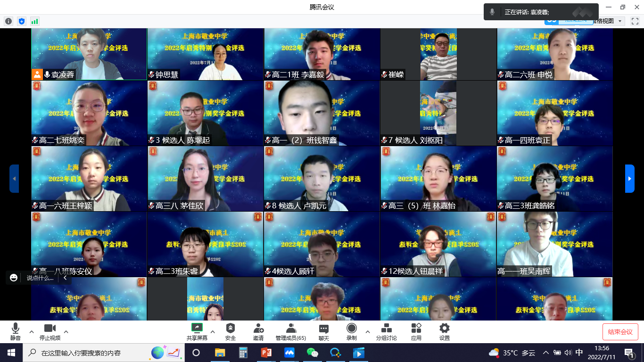Open 分组讨论 breakout rooms
The height and width of the screenshot is (362, 644).
coord(386,329)
